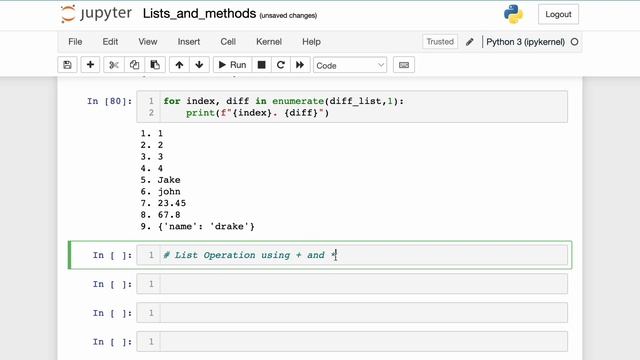Restart the kernel
The width and height of the screenshot is (640, 360).
click(281, 65)
